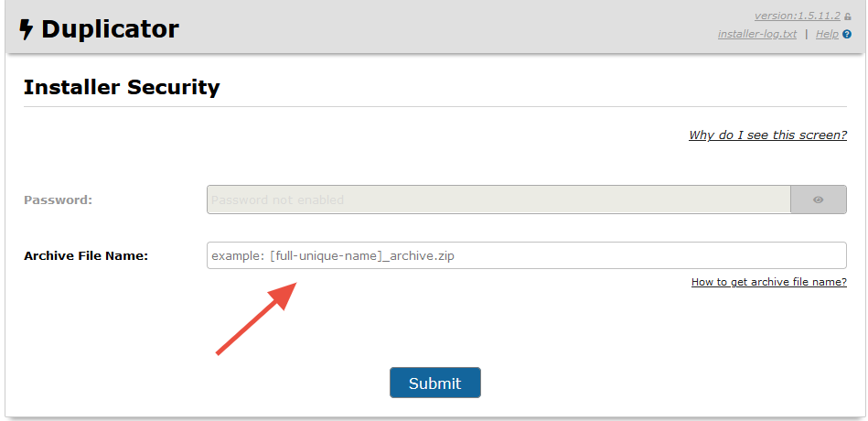Open the version:1.5.11.2 link

(797, 16)
